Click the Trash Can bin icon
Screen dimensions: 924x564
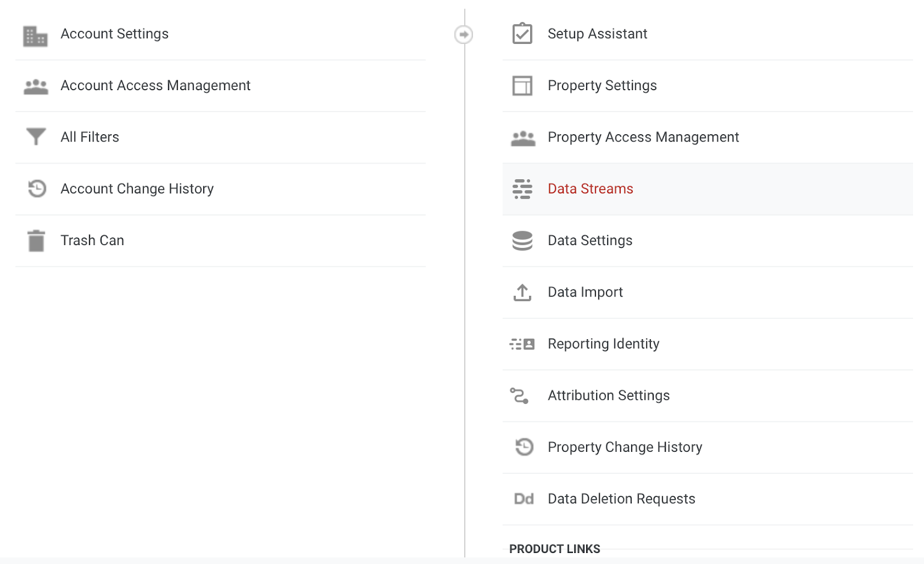36,240
